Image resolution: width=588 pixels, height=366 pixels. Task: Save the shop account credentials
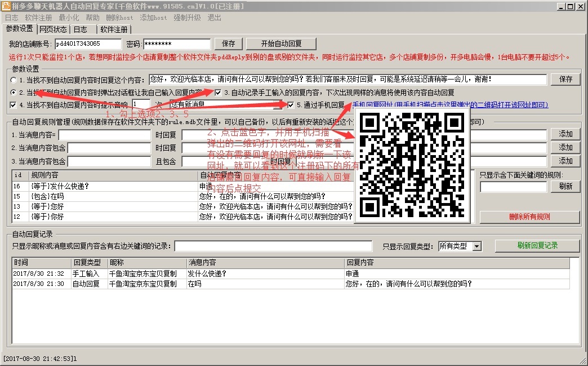[228, 43]
